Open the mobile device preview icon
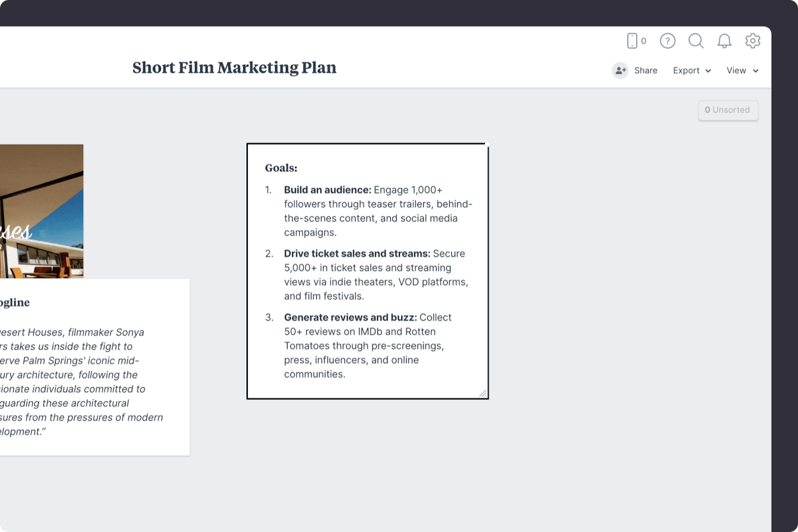 pos(631,41)
